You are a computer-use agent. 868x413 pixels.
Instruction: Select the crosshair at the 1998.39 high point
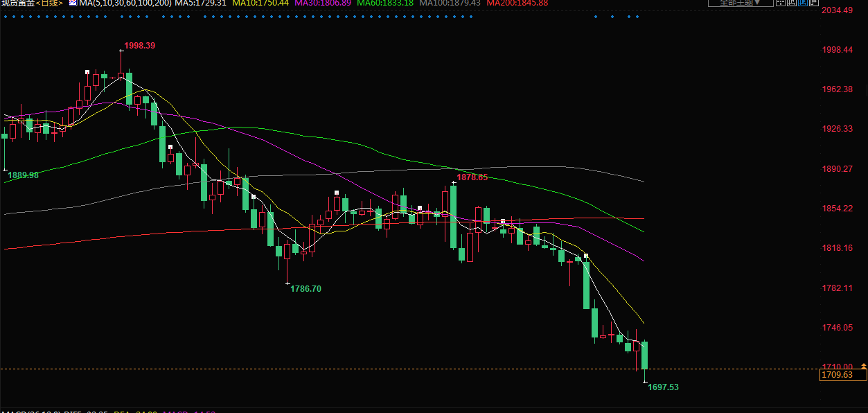(x=121, y=51)
